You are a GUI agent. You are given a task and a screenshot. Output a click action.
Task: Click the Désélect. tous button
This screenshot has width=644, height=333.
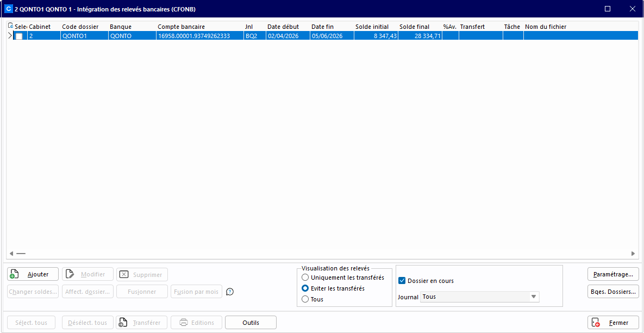tap(87, 323)
